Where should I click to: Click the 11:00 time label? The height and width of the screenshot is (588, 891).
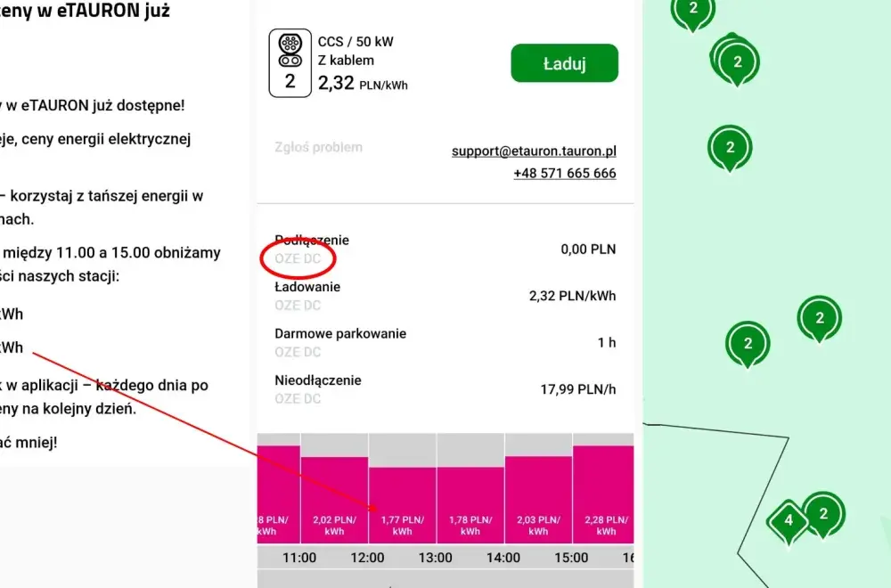point(299,558)
